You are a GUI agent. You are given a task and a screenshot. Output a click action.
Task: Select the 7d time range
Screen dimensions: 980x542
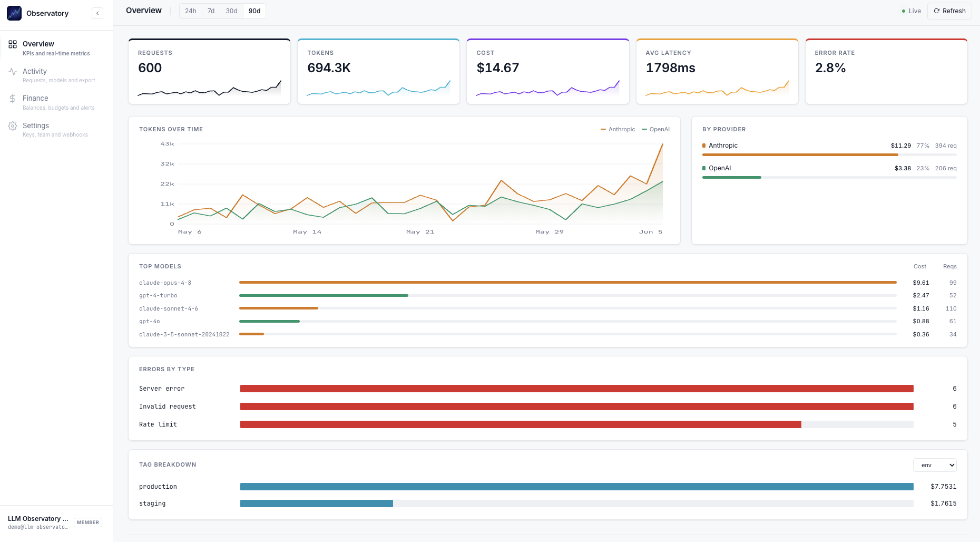tap(211, 11)
